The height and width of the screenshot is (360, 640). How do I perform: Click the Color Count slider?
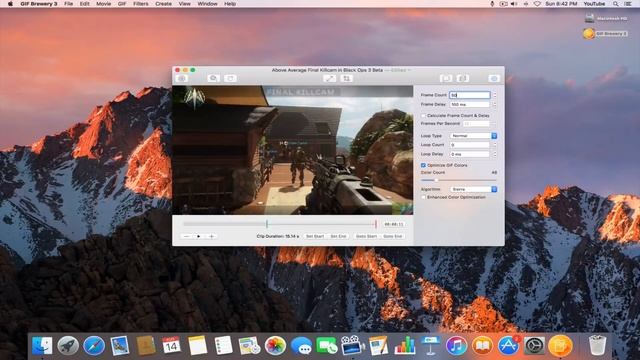click(459, 180)
